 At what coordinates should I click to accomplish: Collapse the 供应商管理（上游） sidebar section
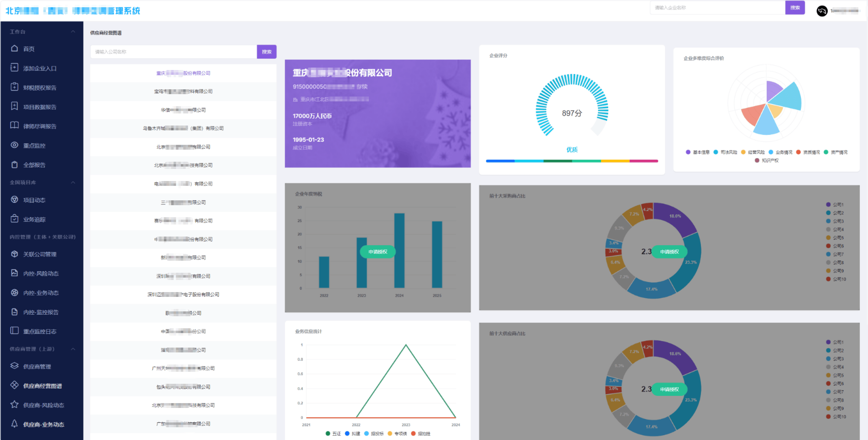[x=73, y=349]
